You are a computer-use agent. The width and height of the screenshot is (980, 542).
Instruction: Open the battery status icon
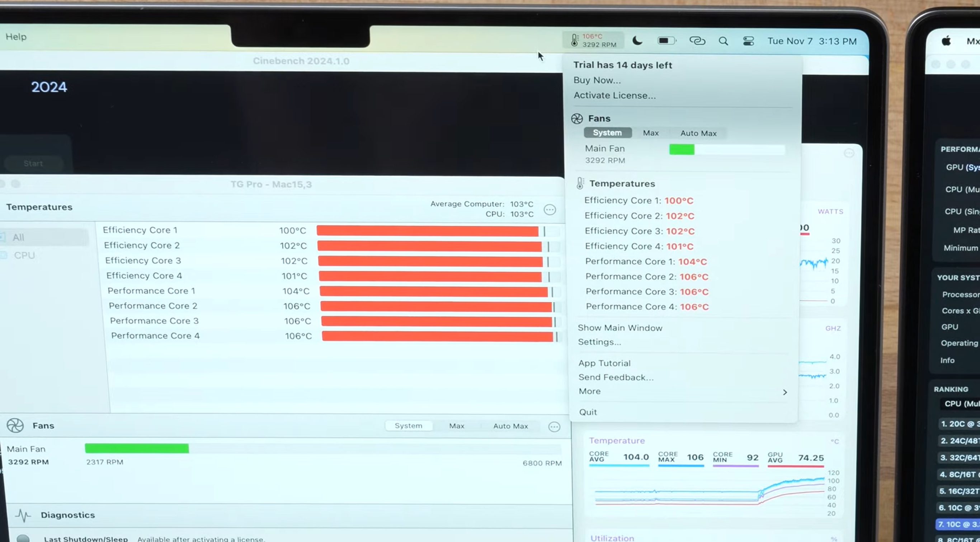coord(667,40)
